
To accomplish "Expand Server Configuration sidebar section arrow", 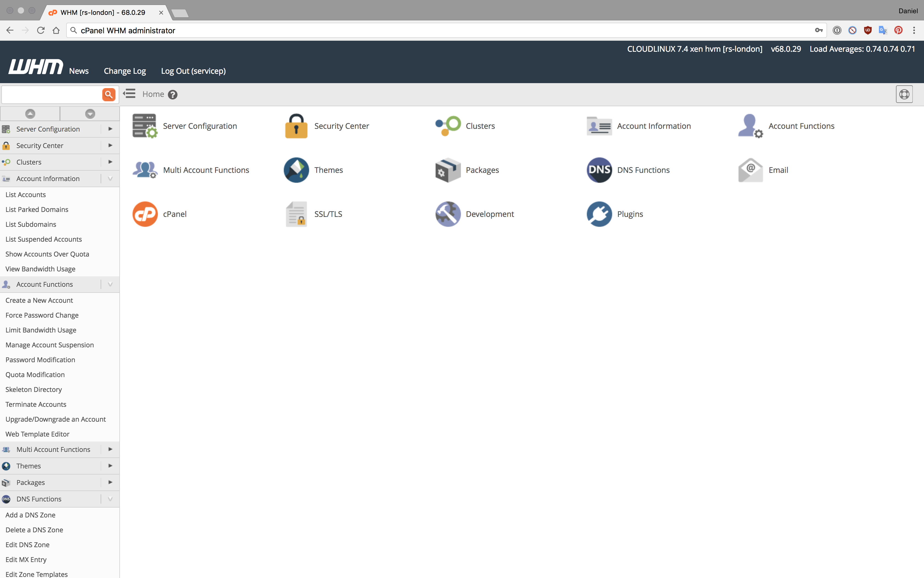I will click(x=110, y=129).
